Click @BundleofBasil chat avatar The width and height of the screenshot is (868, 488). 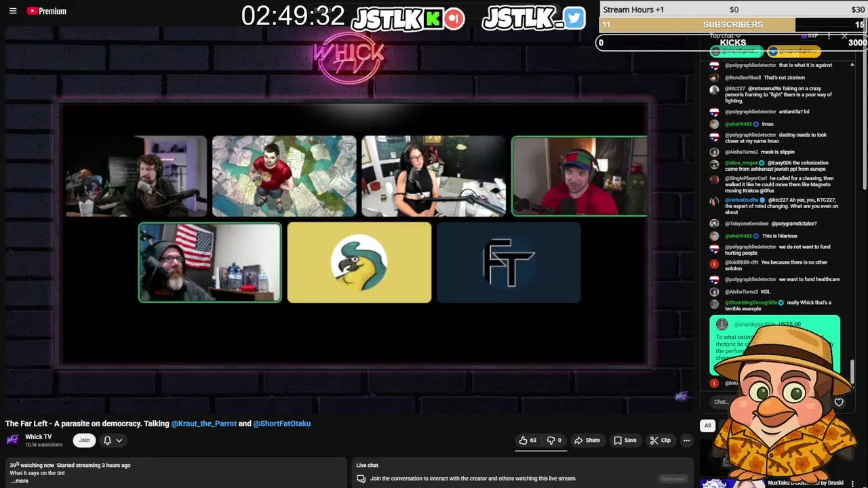click(x=714, y=78)
